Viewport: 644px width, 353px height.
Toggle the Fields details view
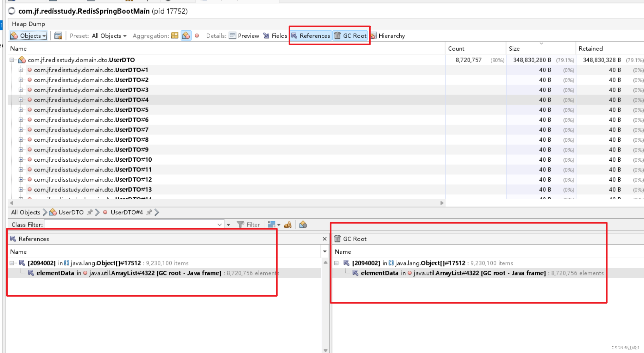click(x=275, y=36)
